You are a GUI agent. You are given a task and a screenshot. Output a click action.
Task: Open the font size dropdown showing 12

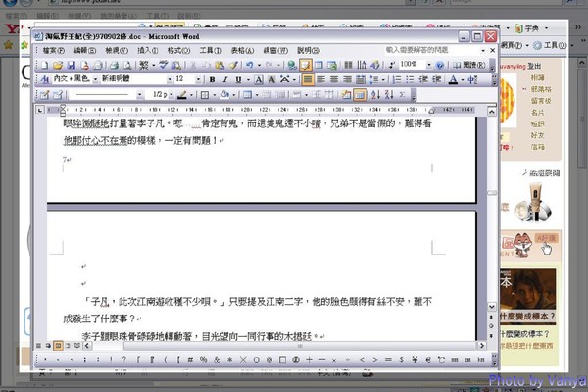point(198,79)
